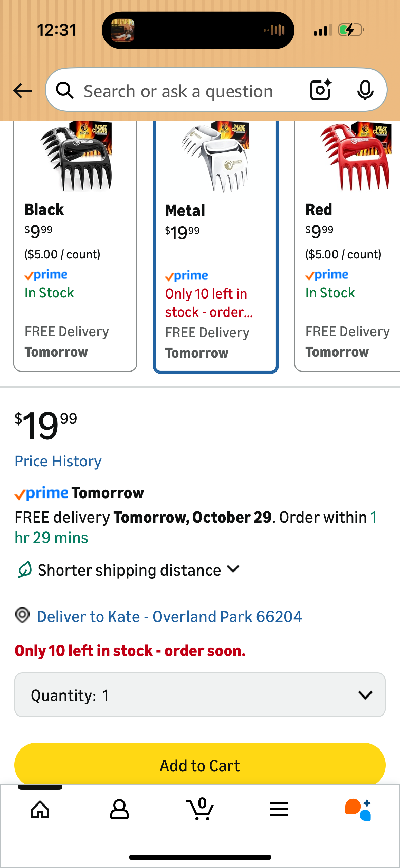Go to the Home tab
The image size is (400, 868).
(x=40, y=810)
